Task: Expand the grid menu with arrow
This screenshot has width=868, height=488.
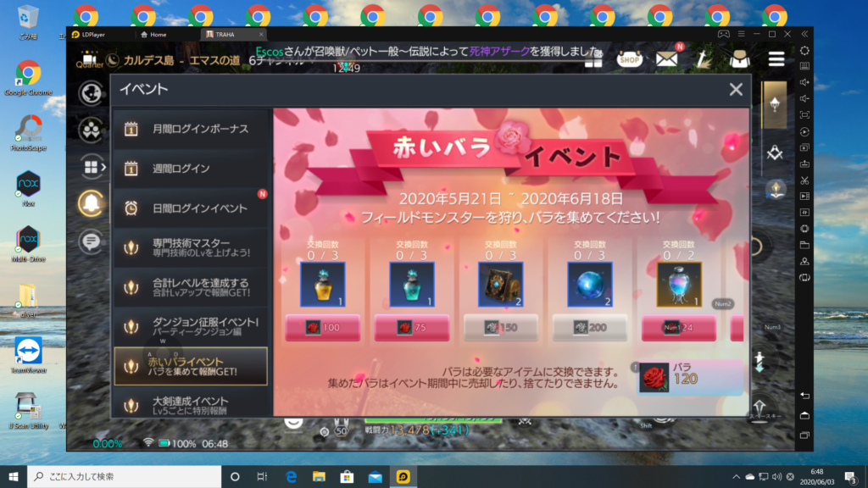Action: (92, 167)
